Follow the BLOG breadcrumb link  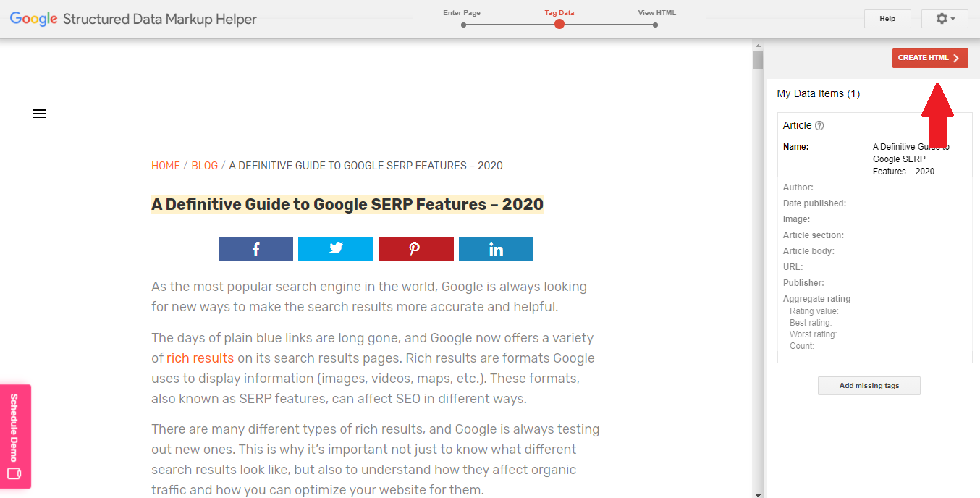[205, 166]
